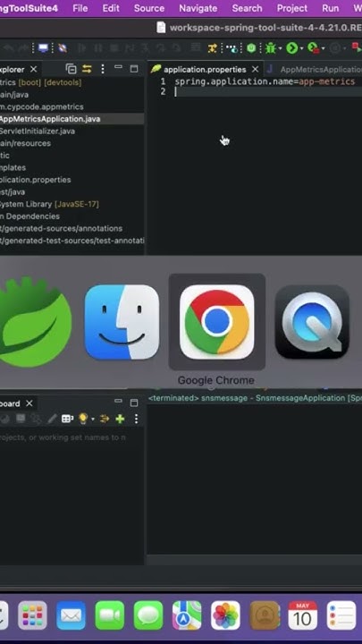Select the main/resources folder
362x644 pixels.
pyautogui.click(x=25, y=143)
